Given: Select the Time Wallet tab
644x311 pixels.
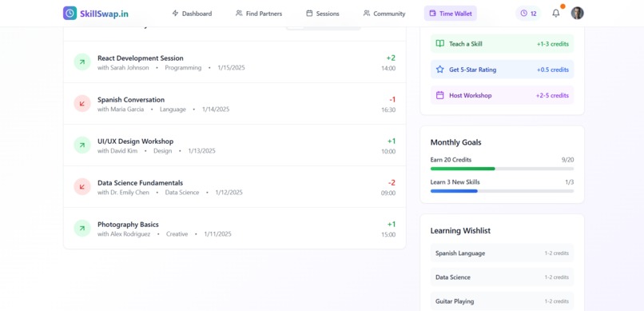Looking at the screenshot, I should tap(451, 14).
